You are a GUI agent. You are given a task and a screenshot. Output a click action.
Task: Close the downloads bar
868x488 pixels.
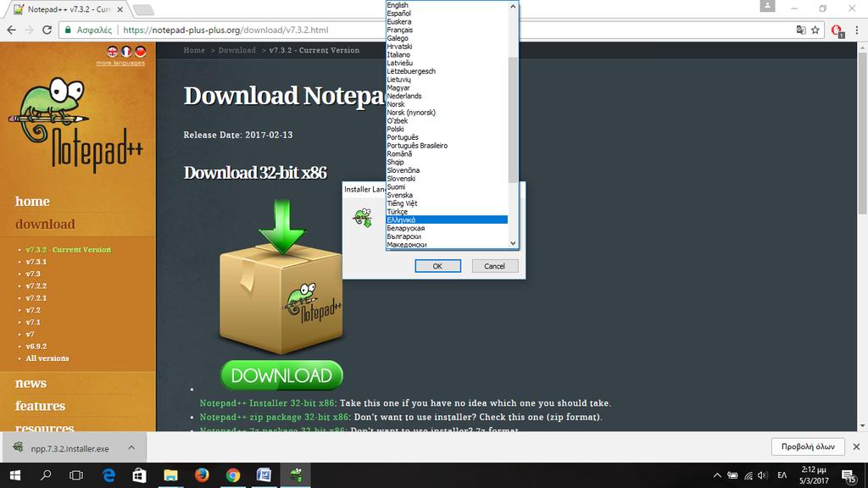856,446
